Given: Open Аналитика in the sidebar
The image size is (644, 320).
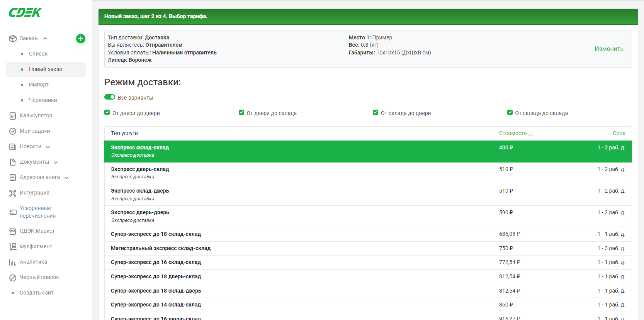Looking at the screenshot, I should [33, 262].
